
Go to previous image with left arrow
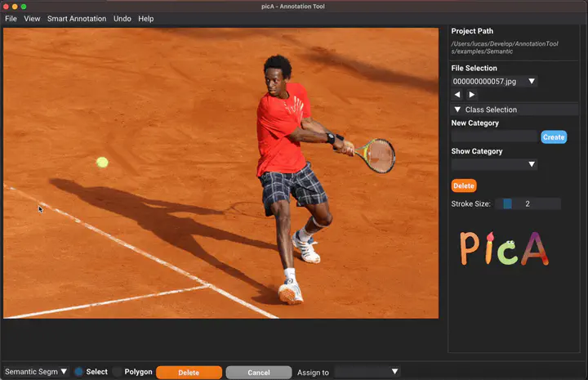click(457, 95)
